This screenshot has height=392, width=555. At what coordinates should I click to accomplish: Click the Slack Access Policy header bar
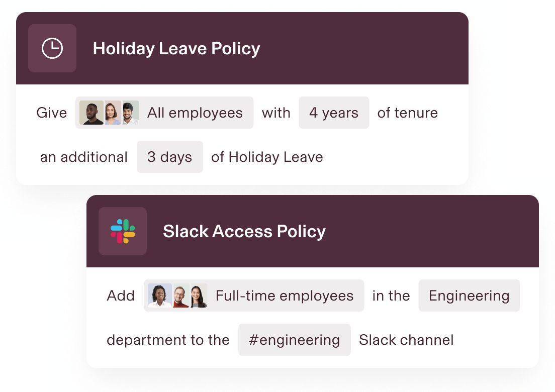pyautogui.click(x=427, y=231)
